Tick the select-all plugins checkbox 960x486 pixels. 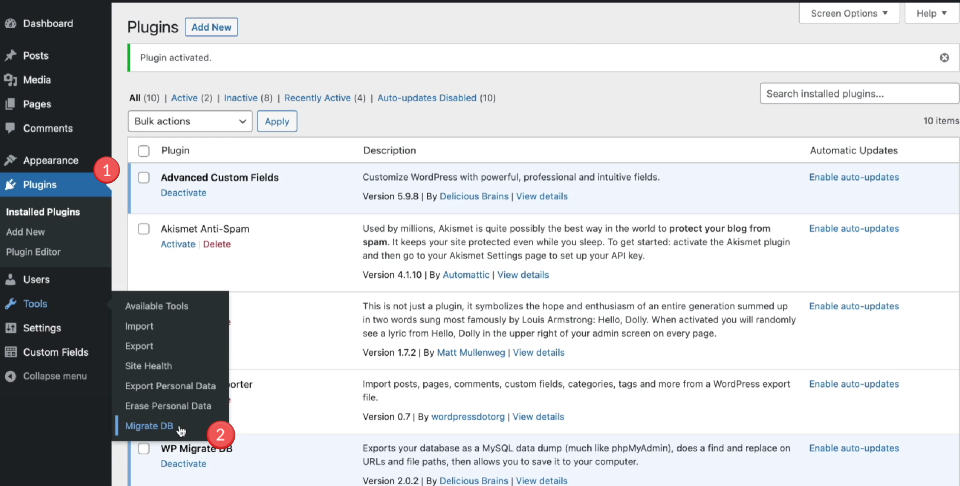tap(144, 151)
